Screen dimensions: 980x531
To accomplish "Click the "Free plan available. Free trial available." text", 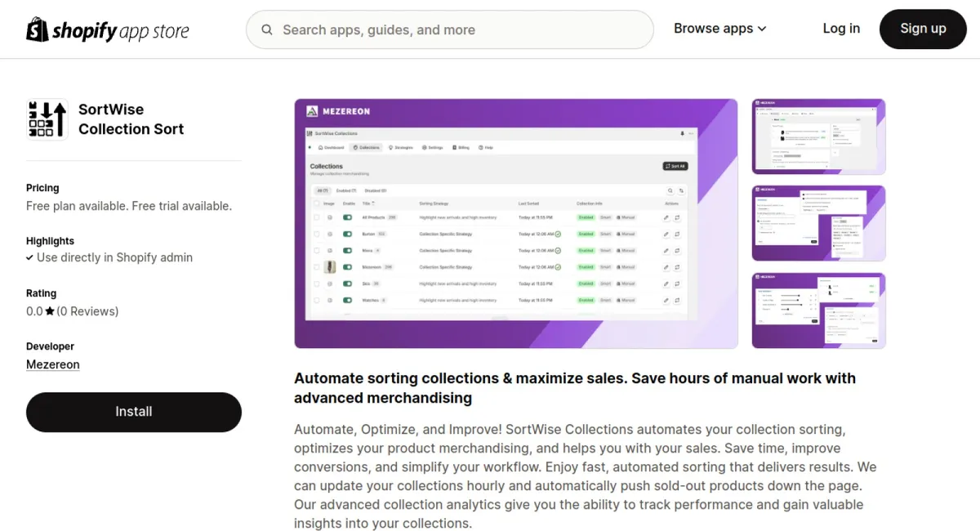I will 129,206.
